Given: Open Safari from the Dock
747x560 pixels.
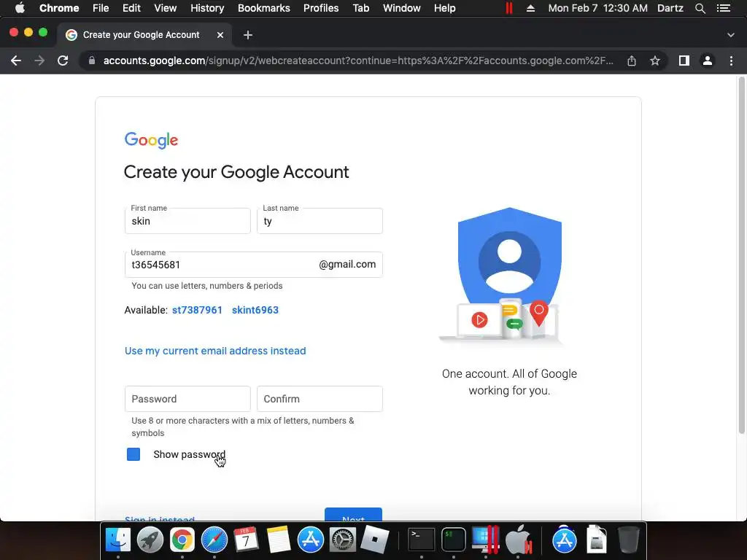Looking at the screenshot, I should click(214, 540).
